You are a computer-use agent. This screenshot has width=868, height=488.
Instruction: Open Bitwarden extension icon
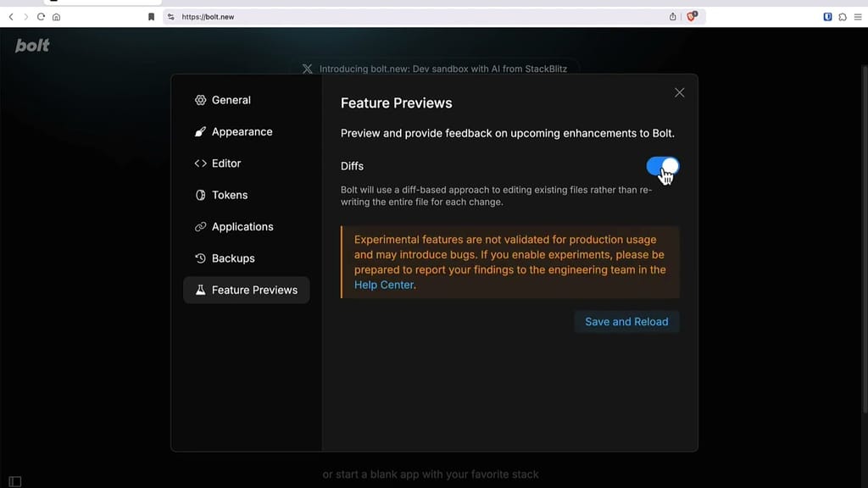coord(827,17)
